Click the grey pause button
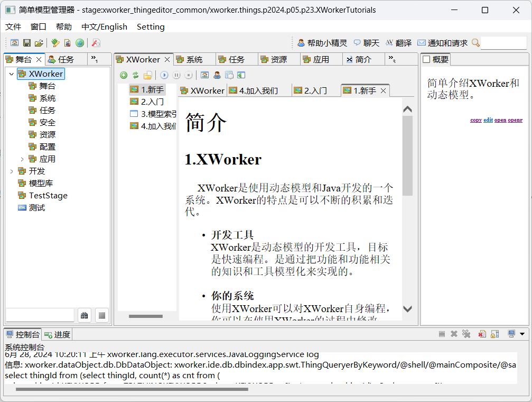This screenshot has width=532, height=402. click(176, 75)
